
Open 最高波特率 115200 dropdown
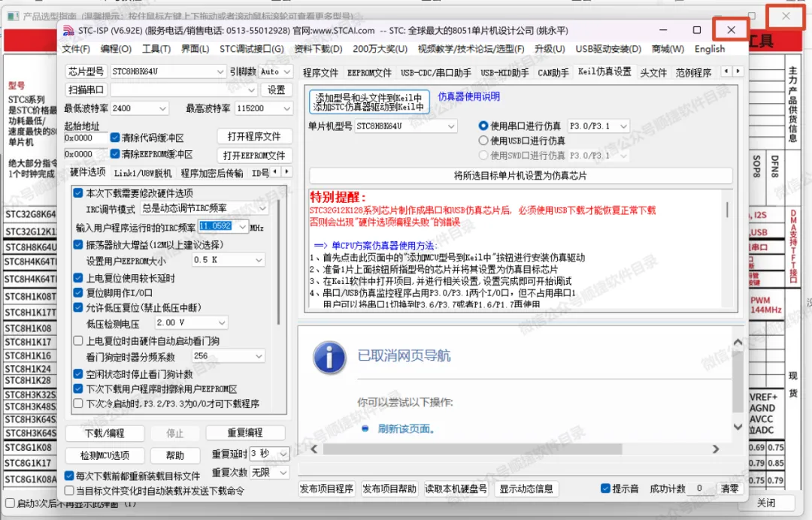263,108
